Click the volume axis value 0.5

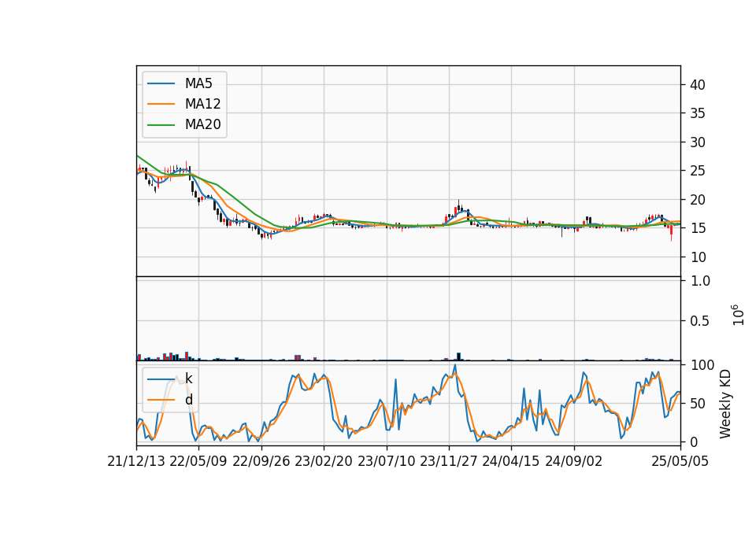tap(700, 321)
